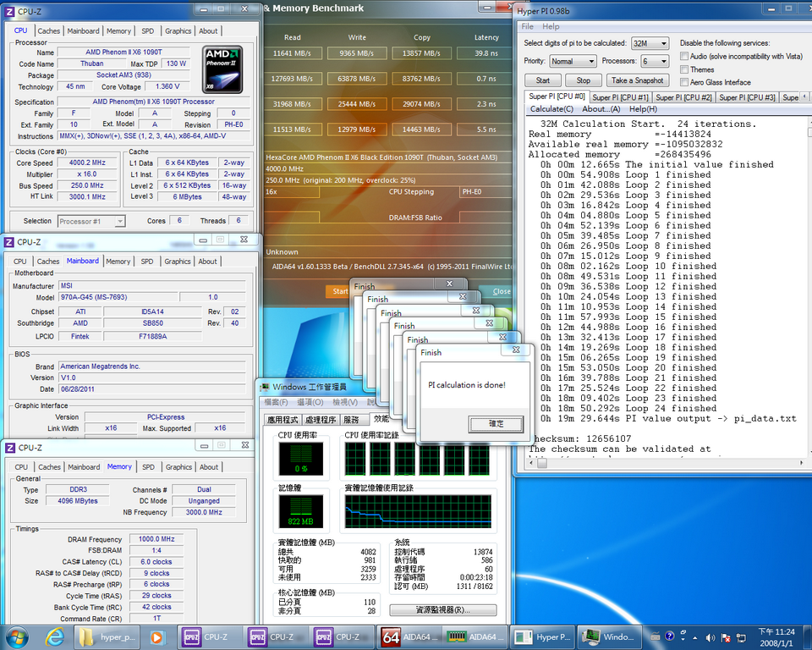Open the volume speaker tray icon
The height and width of the screenshot is (650, 812).
(710, 637)
